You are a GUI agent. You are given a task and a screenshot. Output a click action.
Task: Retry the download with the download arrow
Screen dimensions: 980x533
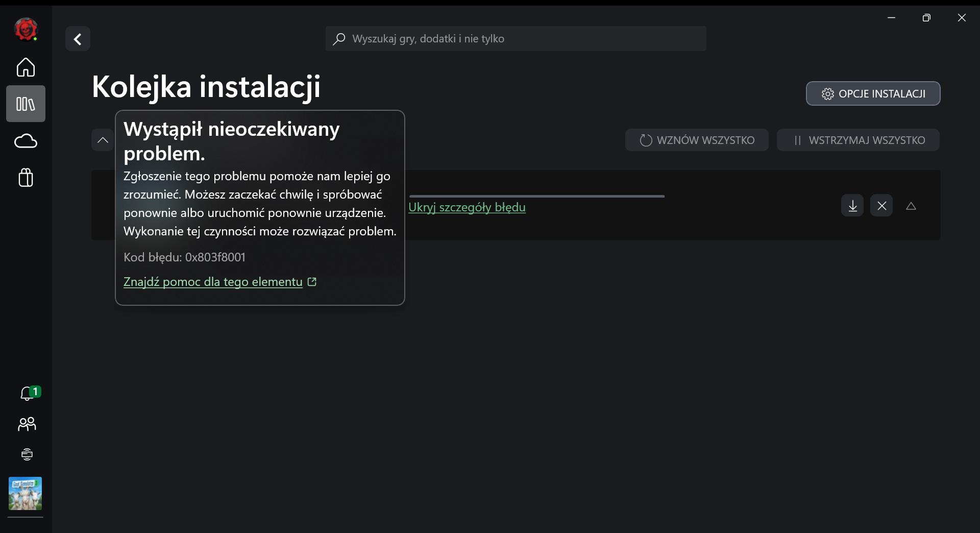(x=852, y=206)
